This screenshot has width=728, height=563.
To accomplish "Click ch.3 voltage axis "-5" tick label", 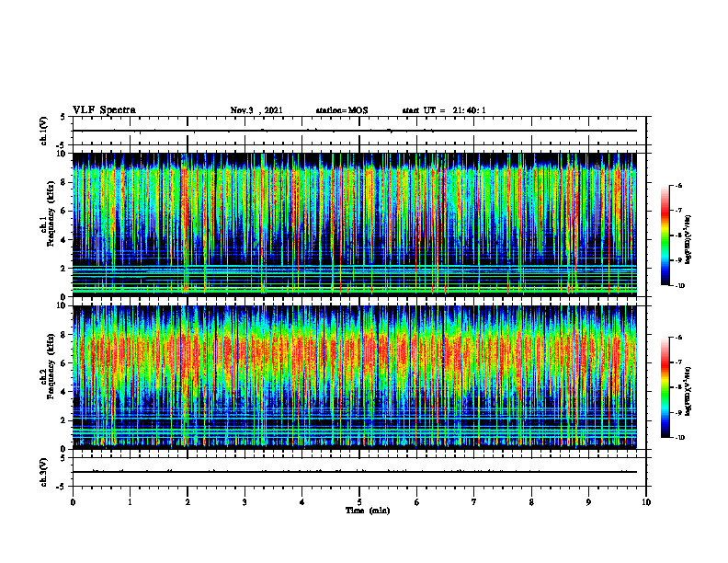I will [63, 487].
